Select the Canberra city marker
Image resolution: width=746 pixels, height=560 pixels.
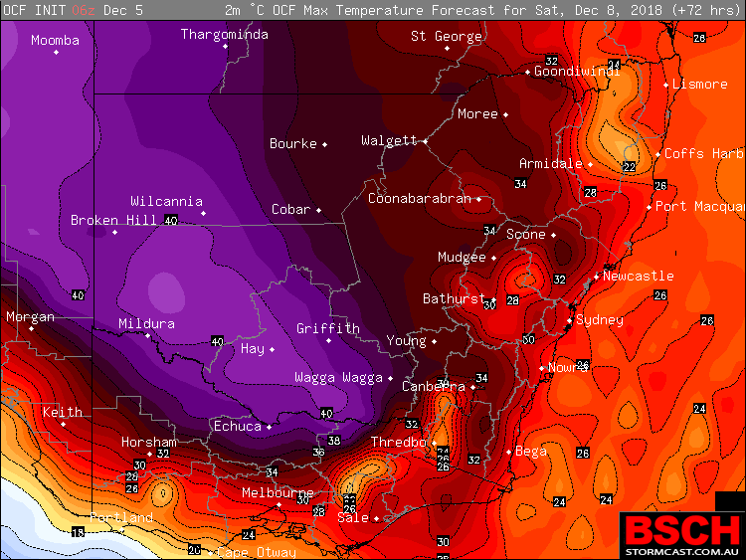(472, 387)
